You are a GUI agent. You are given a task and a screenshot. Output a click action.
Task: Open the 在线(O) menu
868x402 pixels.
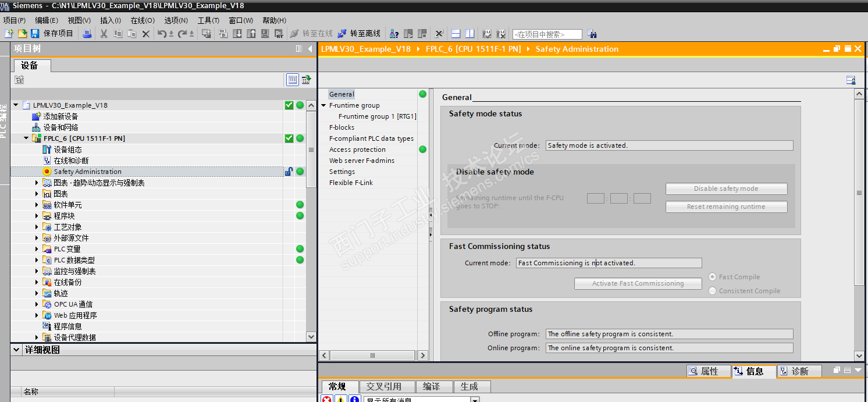pyautogui.click(x=143, y=20)
